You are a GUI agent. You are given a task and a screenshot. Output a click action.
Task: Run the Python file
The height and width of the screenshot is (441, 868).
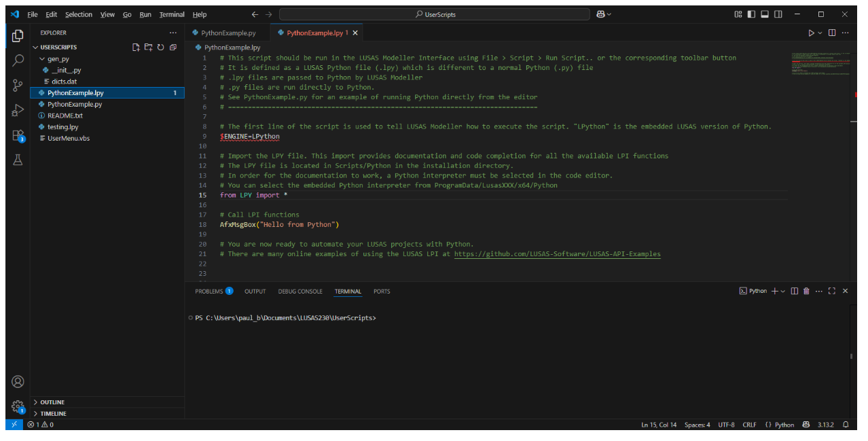pyautogui.click(x=811, y=33)
